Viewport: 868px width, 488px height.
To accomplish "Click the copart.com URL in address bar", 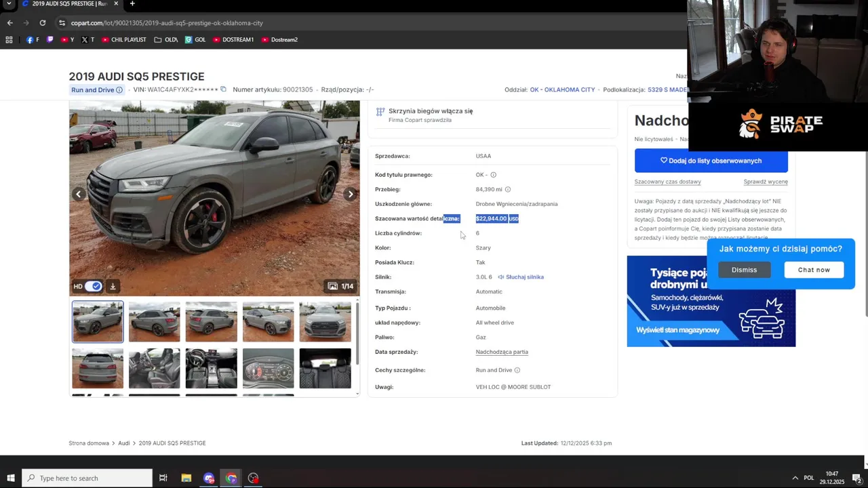I will (167, 23).
